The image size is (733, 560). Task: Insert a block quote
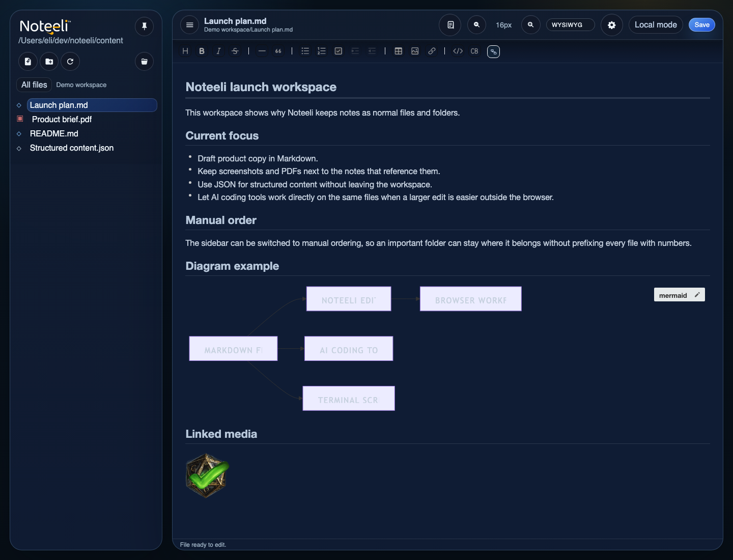pyautogui.click(x=278, y=51)
